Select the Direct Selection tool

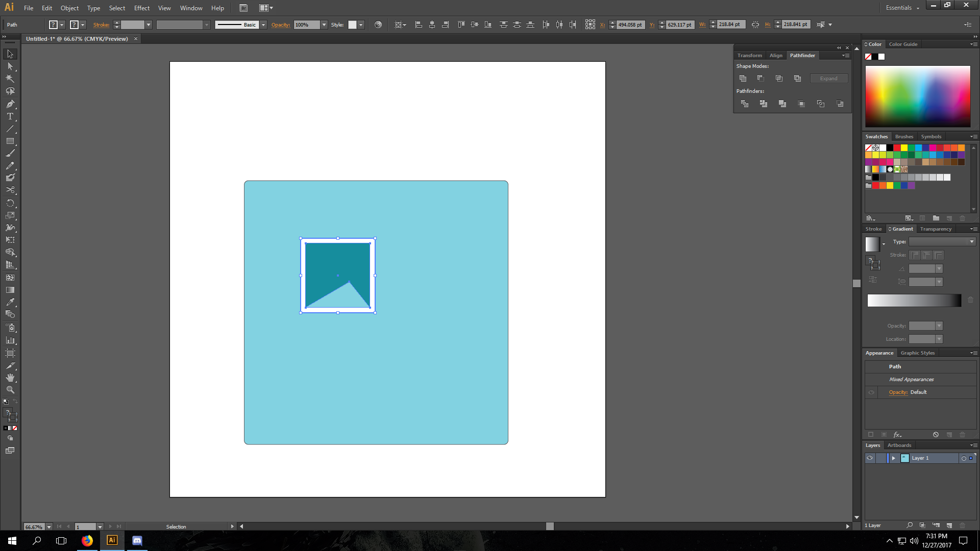coord(10,66)
